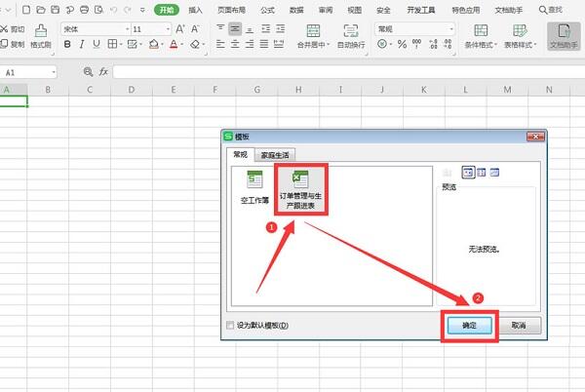Select 订单管理与生产跟进表 template
Viewport: 585px width, 392px height.
point(300,189)
